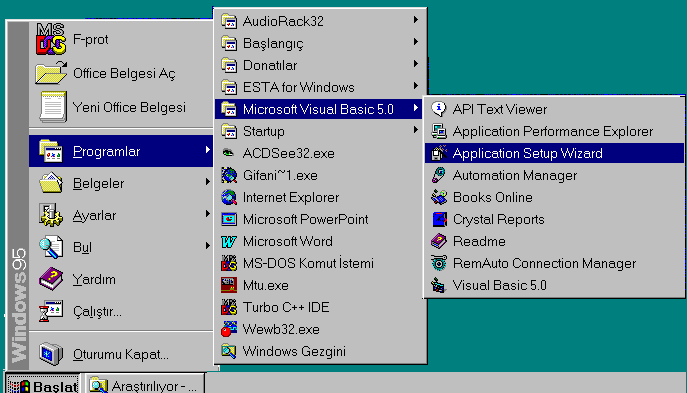Select Oturumu Kapat... menu entry
The width and height of the screenshot is (687, 393).
121,354
